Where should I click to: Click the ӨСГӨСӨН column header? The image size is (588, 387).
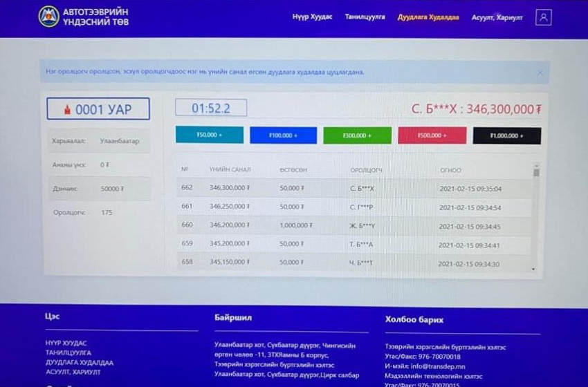tap(293, 170)
